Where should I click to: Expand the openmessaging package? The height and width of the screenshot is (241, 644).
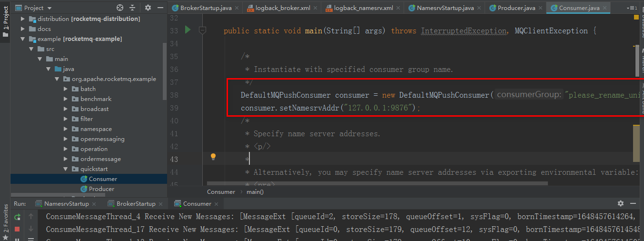click(x=66, y=139)
